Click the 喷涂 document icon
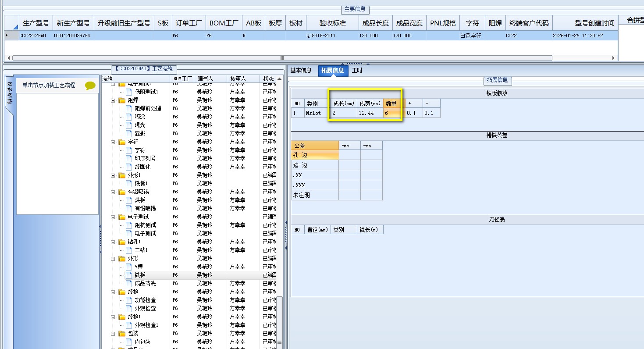Screen dimensions: 644x349 129,117
